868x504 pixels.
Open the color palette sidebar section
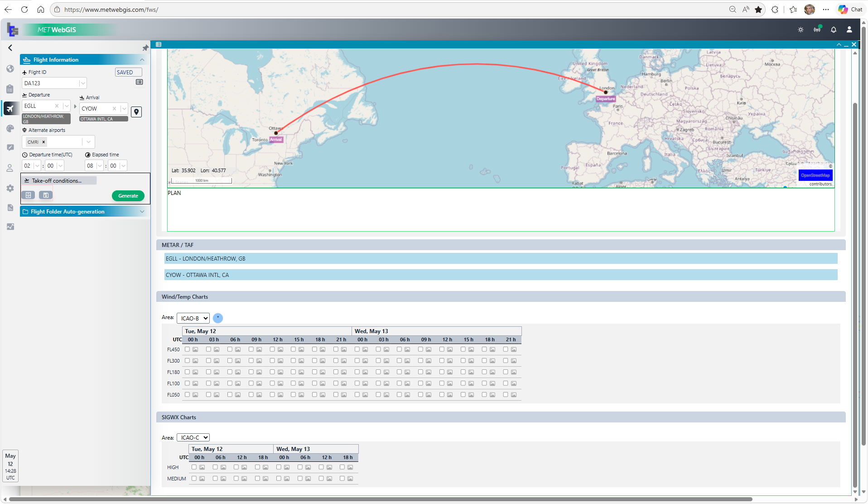point(10,129)
